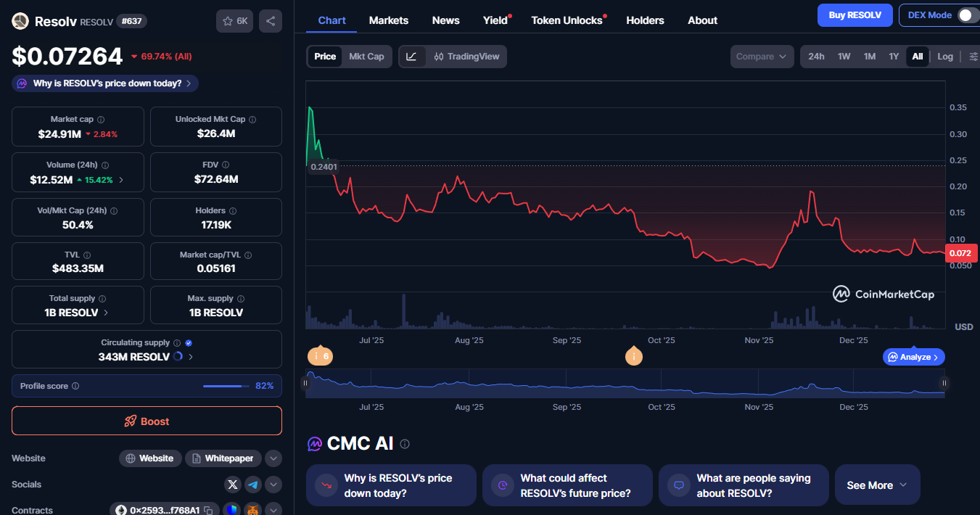Click 'Why is RESOLV's price down today?' pill
The height and width of the screenshot is (515, 980).
(105, 83)
